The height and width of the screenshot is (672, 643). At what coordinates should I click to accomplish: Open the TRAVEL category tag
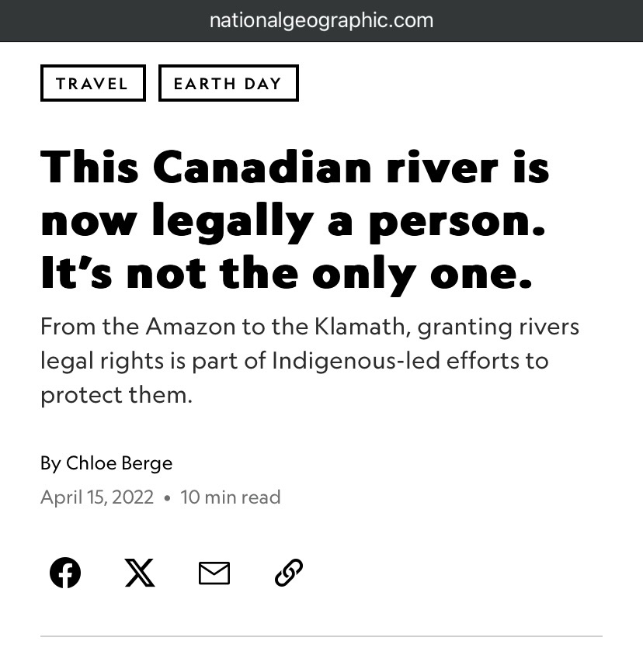92,84
